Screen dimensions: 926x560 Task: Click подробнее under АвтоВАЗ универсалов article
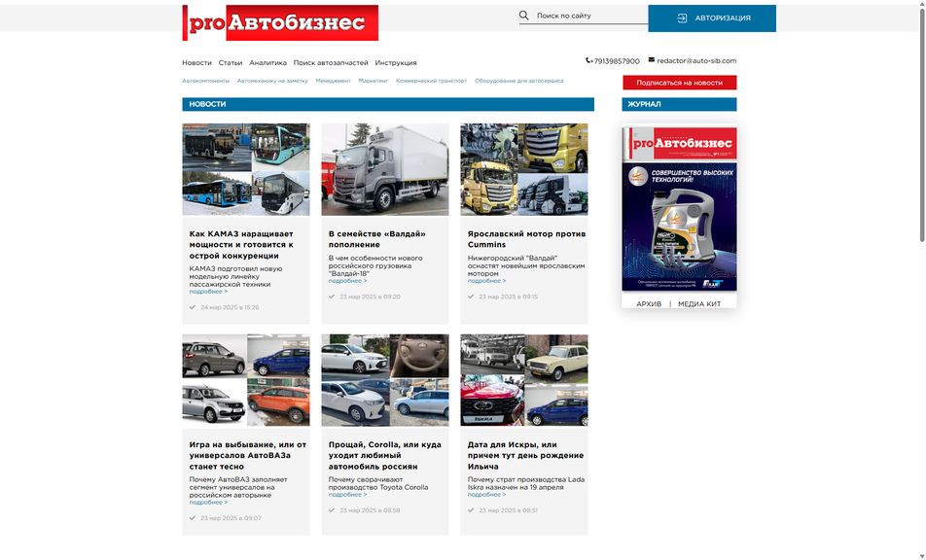(x=208, y=503)
